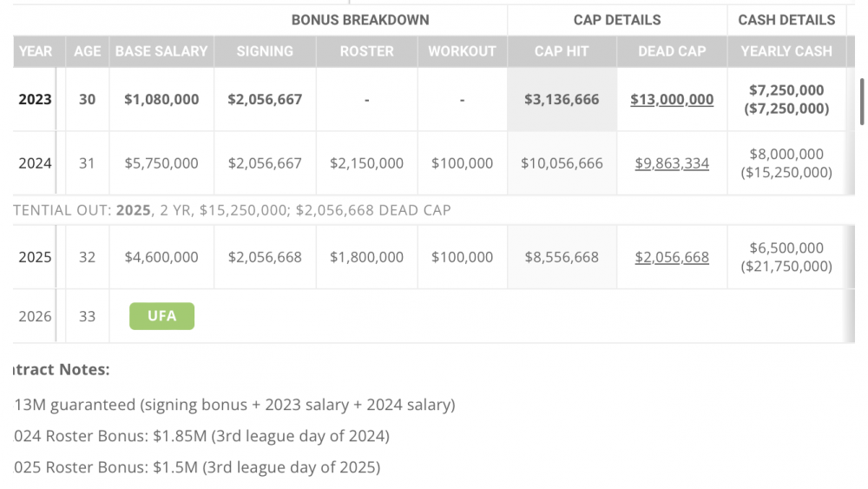868x489 pixels.
Task: Click the CAP HIT column header
Action: [x=562, y=51]
